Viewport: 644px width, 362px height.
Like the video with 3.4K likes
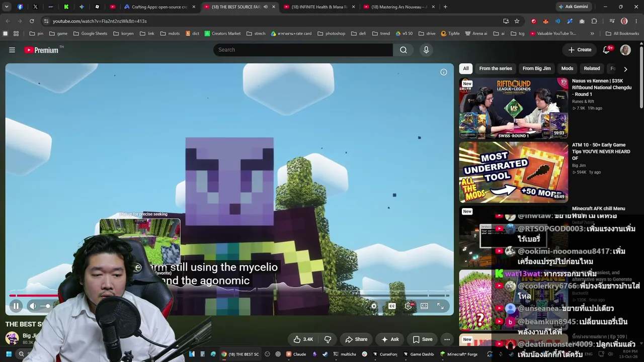click(x=303, y=339)
